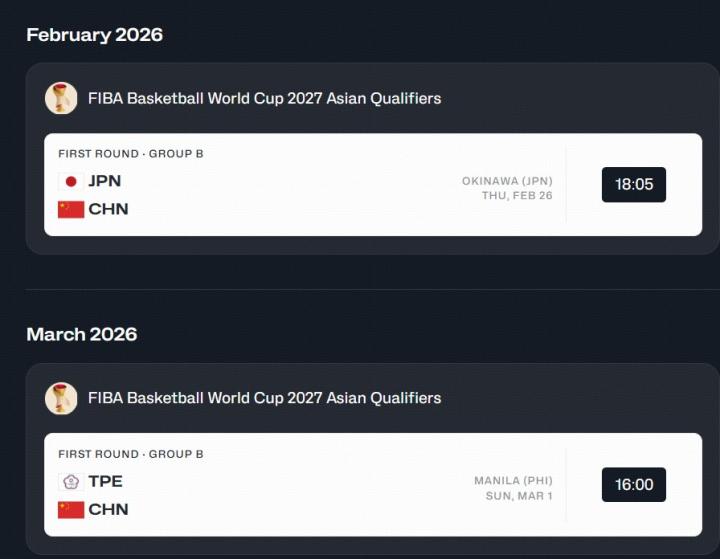The image size is (720, 559).
Task: Select the TPE team name
Action: (105, 481)
